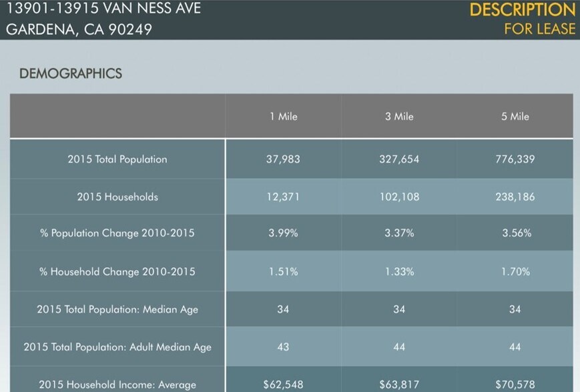Select the Adult Median Age row label
Image resolution: width=580 pixels, height=392 pixels.
117,347
